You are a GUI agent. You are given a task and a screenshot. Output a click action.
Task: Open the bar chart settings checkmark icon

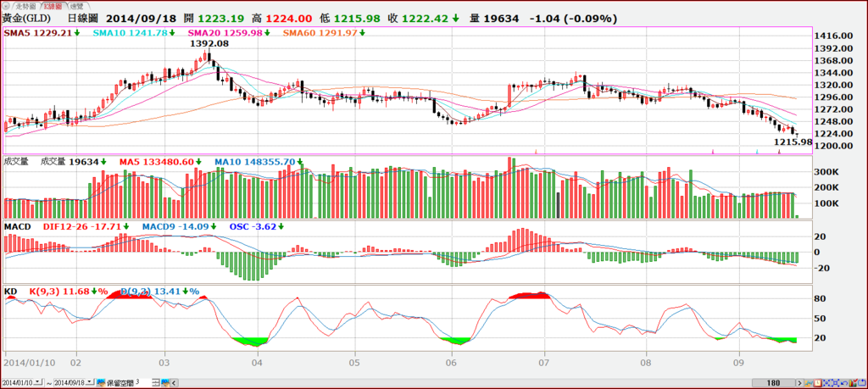tap(853, 383)
